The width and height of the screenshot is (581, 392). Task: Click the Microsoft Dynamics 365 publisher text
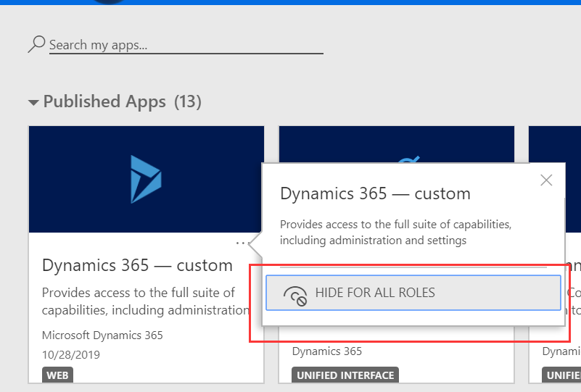[x=102, y=335]
